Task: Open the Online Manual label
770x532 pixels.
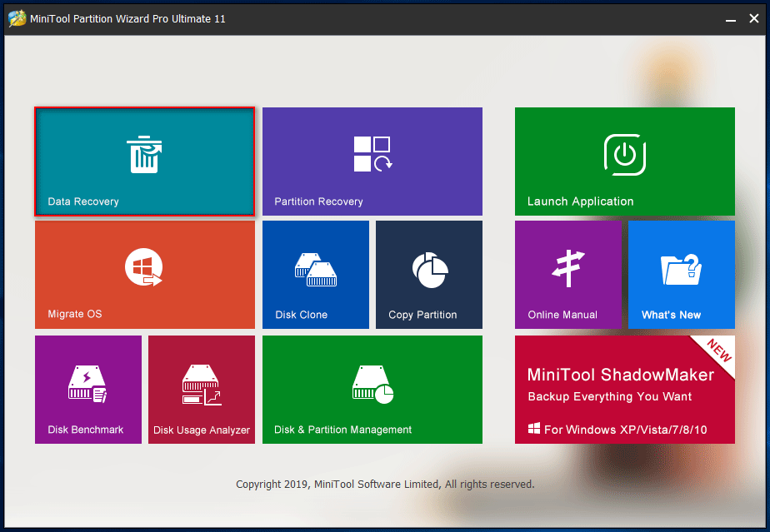Action: click(x=562, y=315)
